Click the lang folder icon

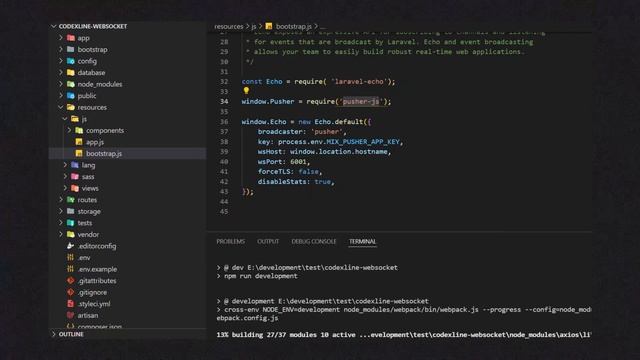tap(75, 165)
